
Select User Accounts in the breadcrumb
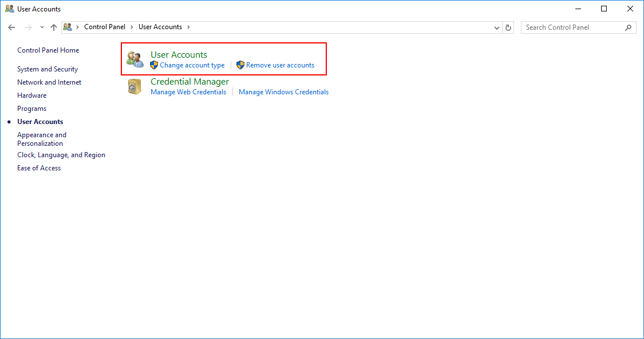(x=160, y=27)
